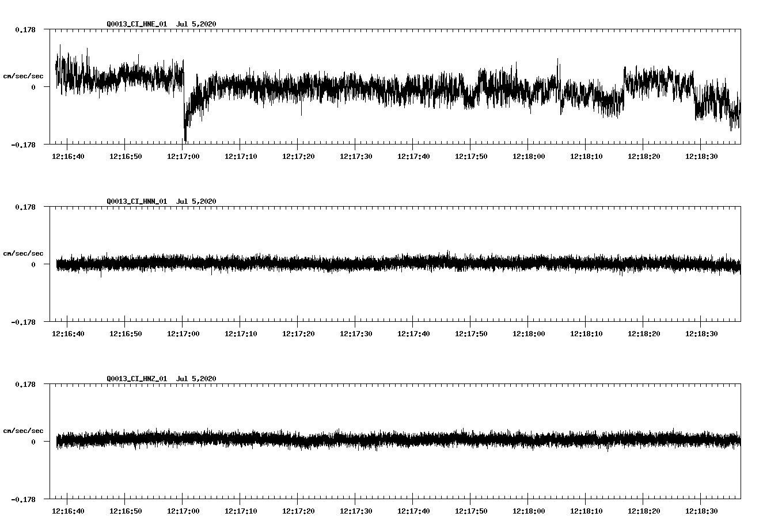Select the 12:16:40 time label under HNE plot
The image size is (782, 532).
coord(68,157)
